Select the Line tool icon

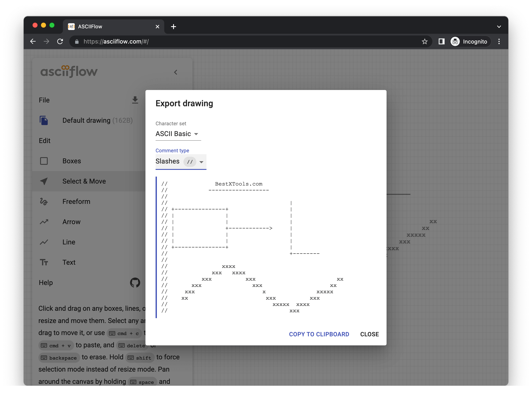44,242
